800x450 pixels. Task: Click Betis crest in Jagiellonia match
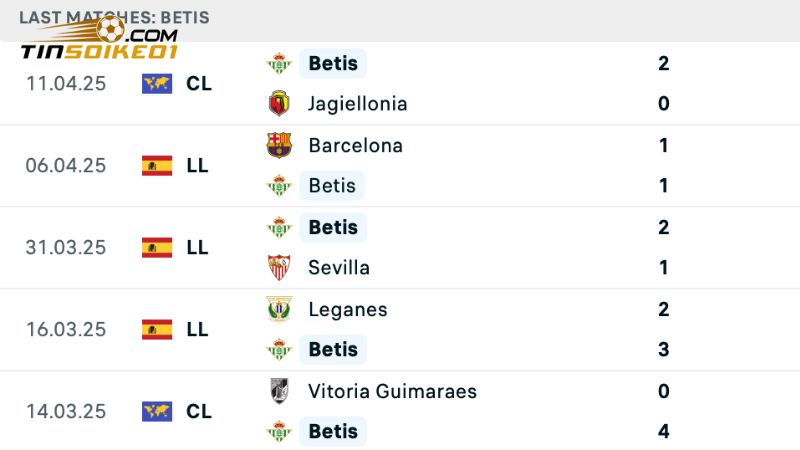point(278,63)
